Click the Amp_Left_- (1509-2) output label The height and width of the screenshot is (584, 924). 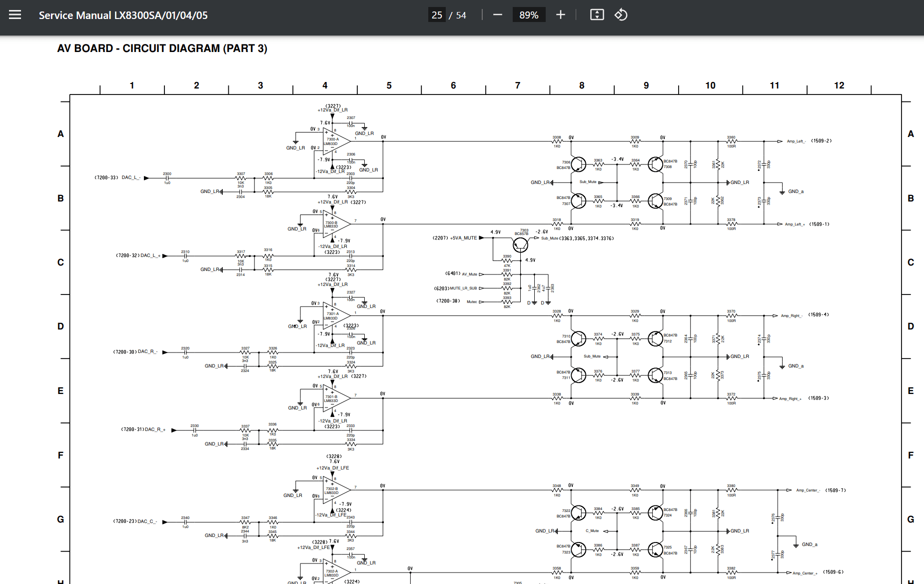click(809, 141)
